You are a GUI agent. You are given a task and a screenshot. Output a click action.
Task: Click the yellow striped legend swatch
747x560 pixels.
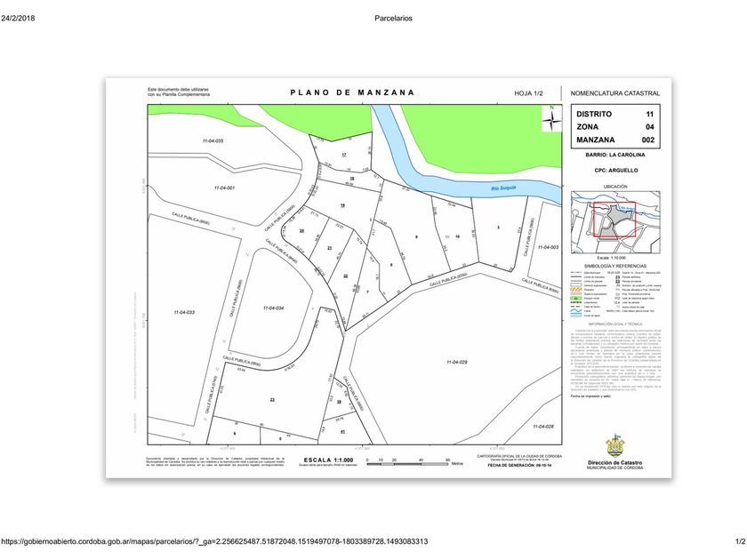point(576,290)
